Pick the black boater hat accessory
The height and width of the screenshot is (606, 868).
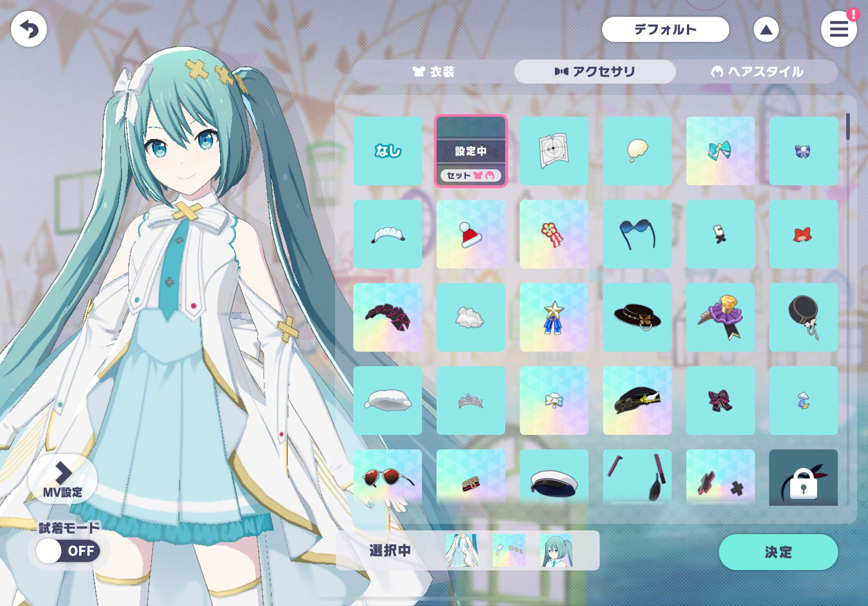click(637, 317)
